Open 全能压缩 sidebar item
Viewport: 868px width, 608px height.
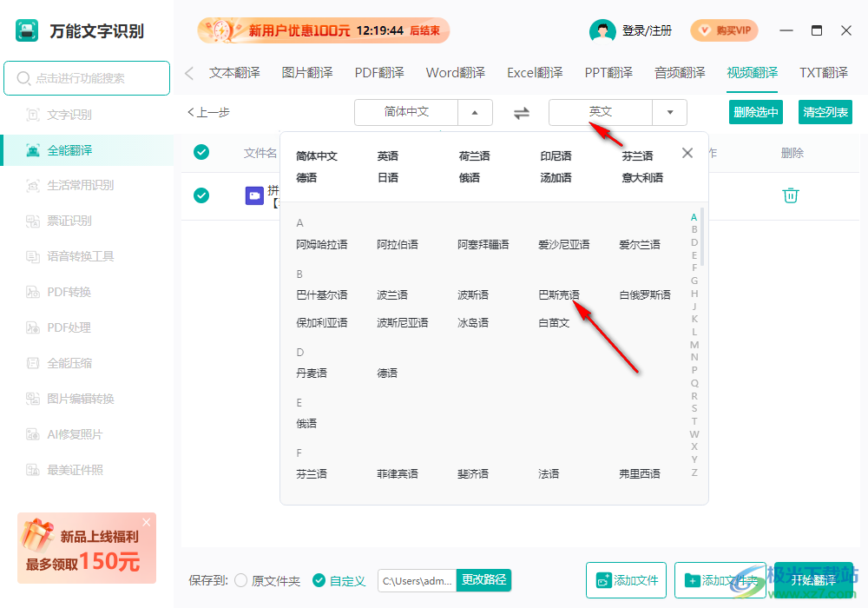point(59,363)
